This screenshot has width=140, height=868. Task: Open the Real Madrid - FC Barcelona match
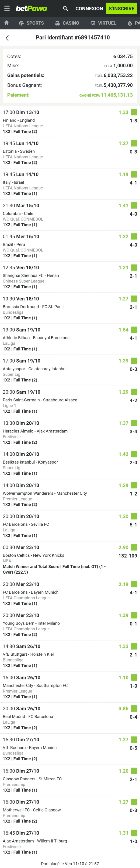28,716
